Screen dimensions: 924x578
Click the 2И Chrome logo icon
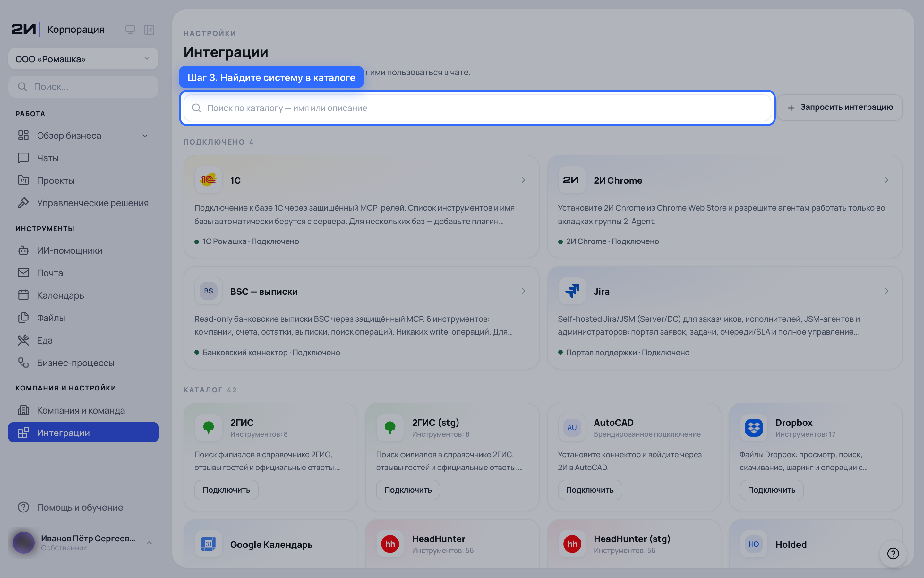pyautogui.click(x=572, y=180)
